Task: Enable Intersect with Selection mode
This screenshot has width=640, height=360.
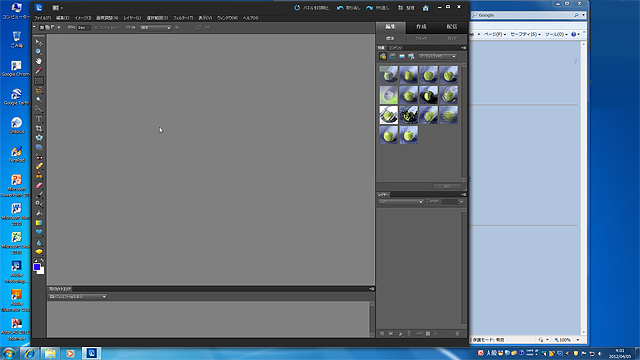Action: click(x=59, y=27)
